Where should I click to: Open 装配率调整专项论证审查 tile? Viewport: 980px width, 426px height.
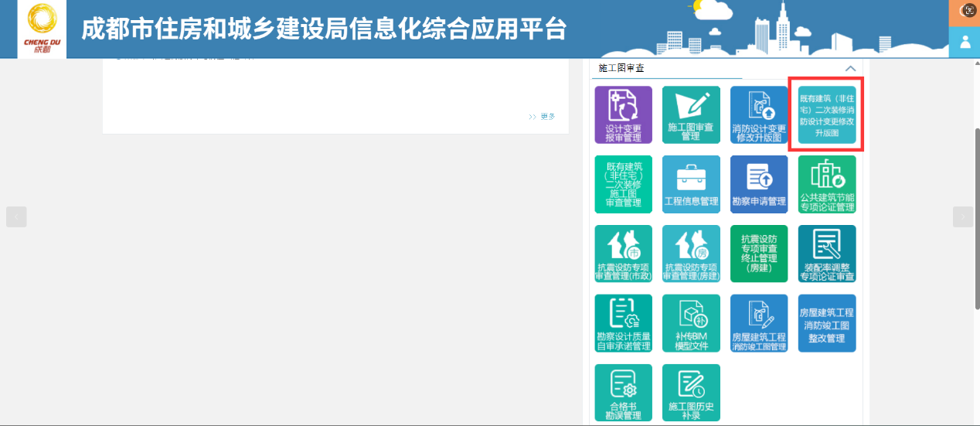tap(827, 254)
